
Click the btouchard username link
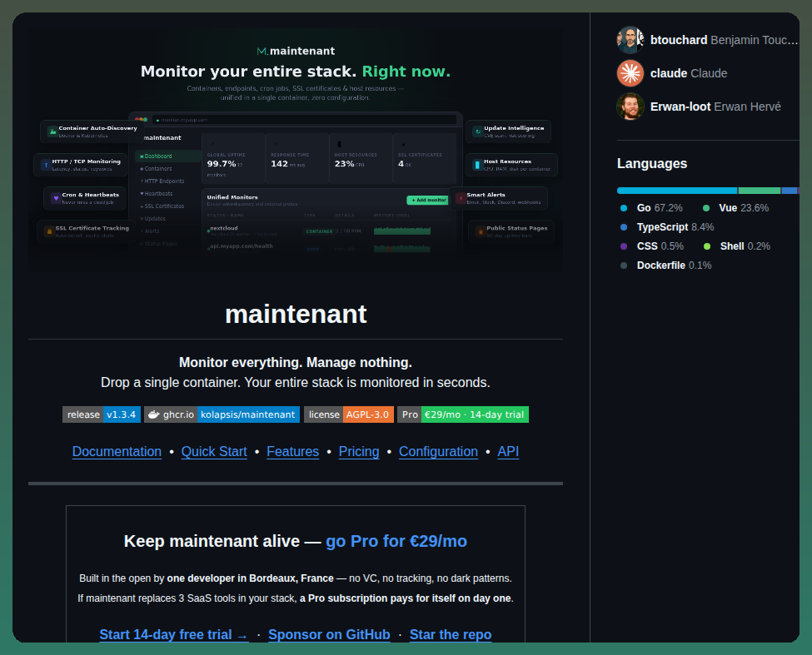click(x=679, y=40)
